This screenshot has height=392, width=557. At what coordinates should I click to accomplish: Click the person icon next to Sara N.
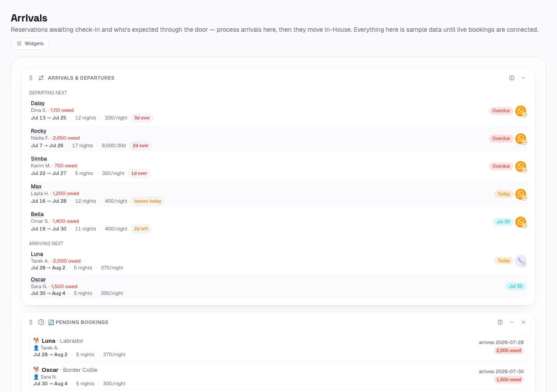tap(36, 377)
